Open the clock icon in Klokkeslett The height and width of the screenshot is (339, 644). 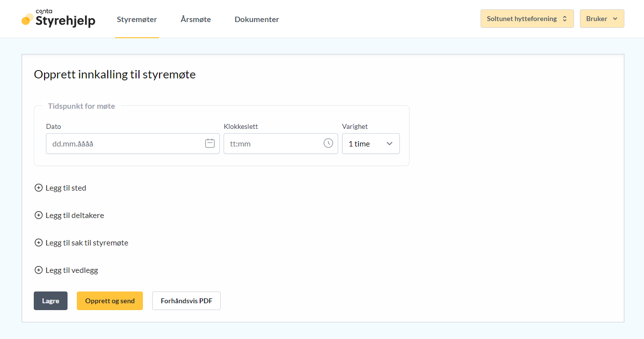(x=328, y=144)
